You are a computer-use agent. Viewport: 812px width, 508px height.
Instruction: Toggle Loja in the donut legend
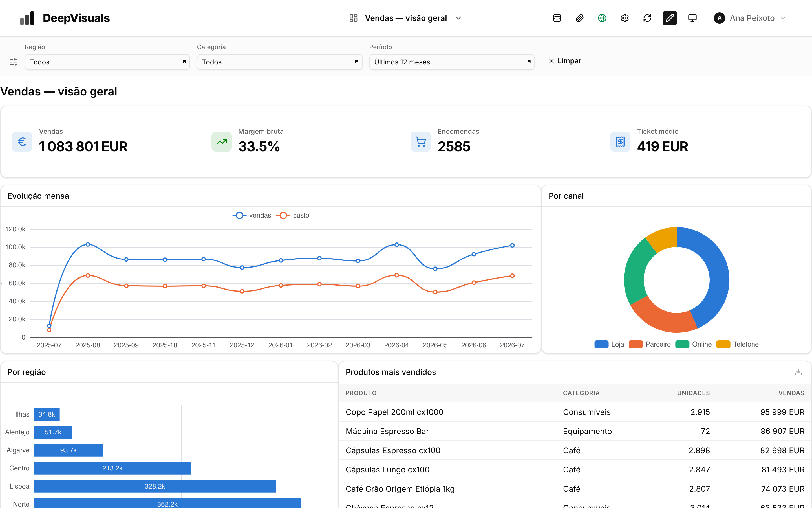point(609,344)
